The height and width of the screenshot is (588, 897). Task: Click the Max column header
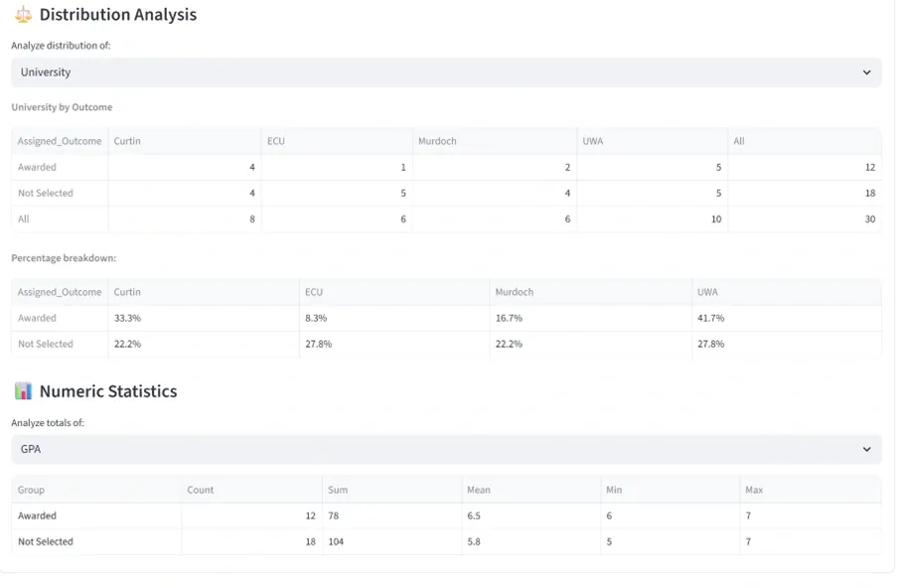755,490
